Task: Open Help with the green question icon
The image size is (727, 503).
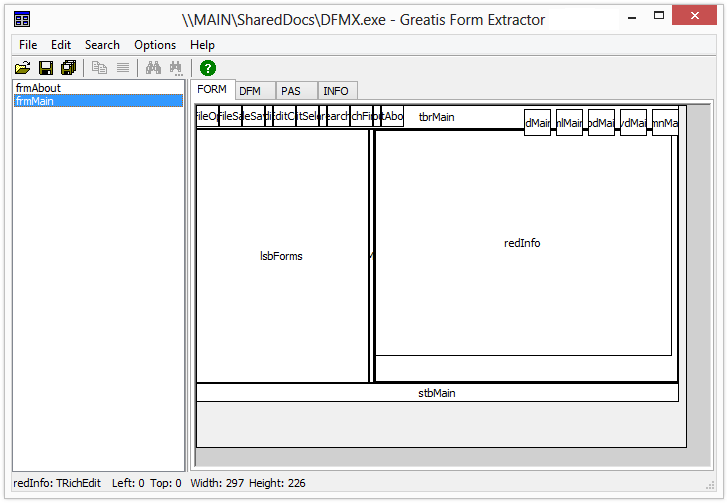Action: (x=207, y=68)
